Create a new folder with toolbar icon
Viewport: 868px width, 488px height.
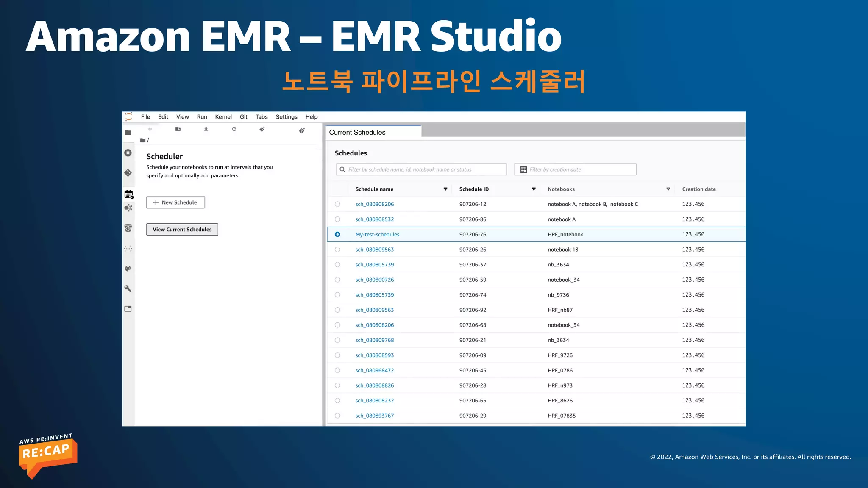point(178,129)
